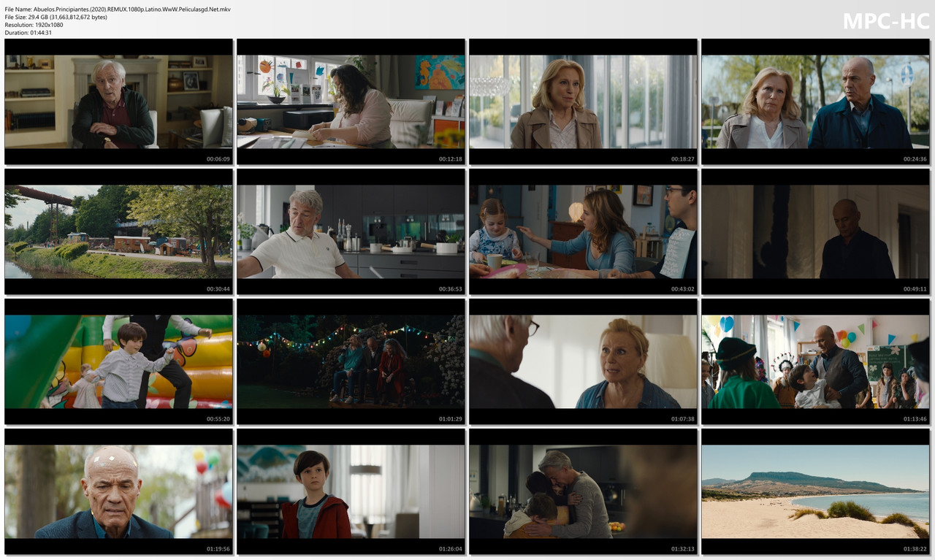Viewport: 935px width, 560px height.
Task: Open the breakfast table frame 00:43:02
Action: (583, 231)
